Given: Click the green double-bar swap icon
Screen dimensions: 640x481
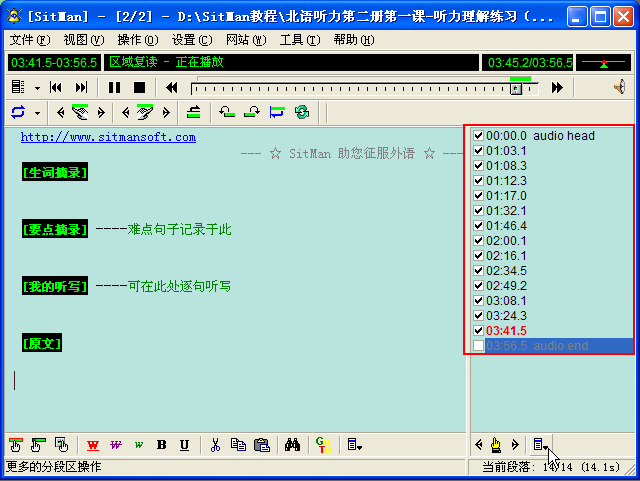Looking at the screenshot, I should click(193, 112).
